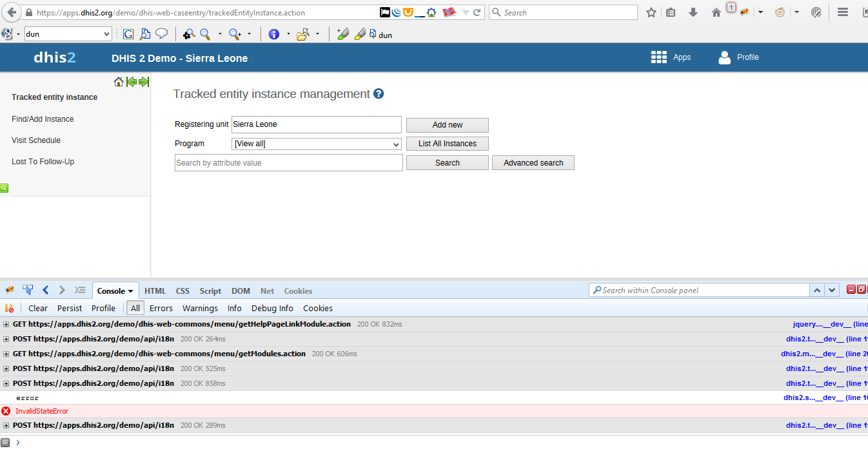868x449 pixels.
Task: Bookmark this page with the star icon
Action: [x=651, y=12]
